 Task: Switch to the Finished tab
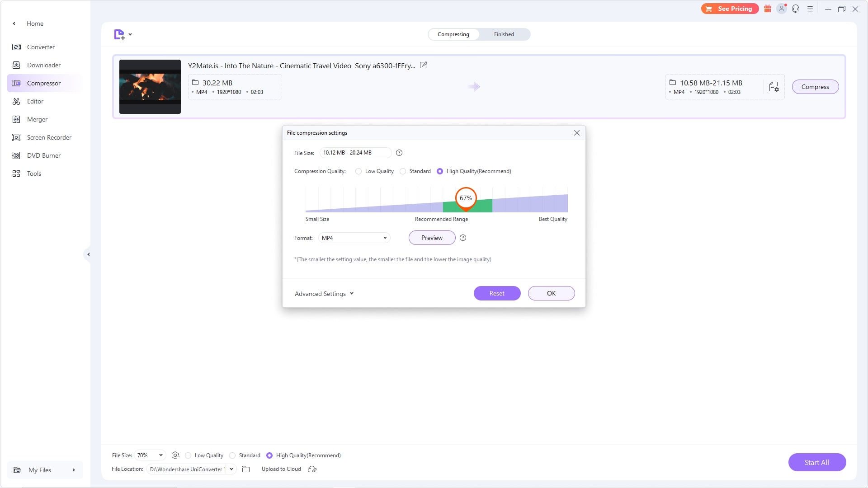pyautogui.click(x=504, y=34)
